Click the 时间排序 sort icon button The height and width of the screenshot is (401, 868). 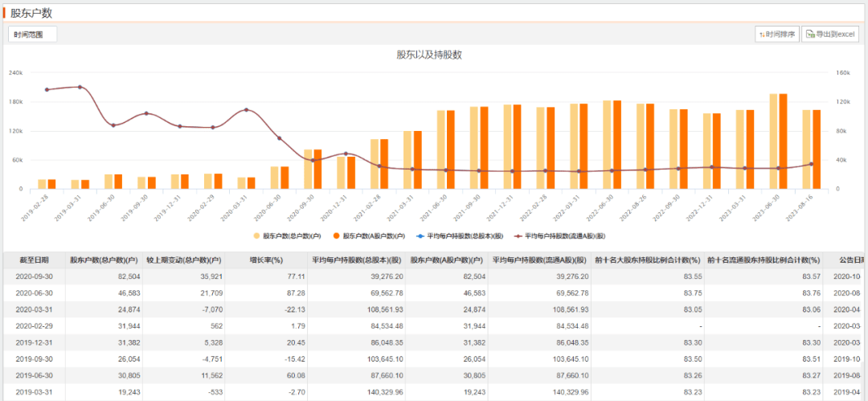pyautogui.click(x=777, y=35)
